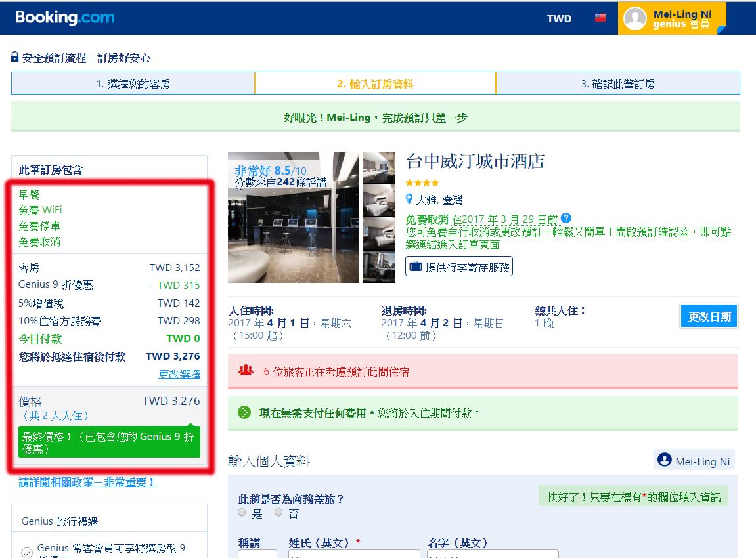756x558 pixels.
Task: Click the blue help question-mark icon
Action: pos(566,219)
